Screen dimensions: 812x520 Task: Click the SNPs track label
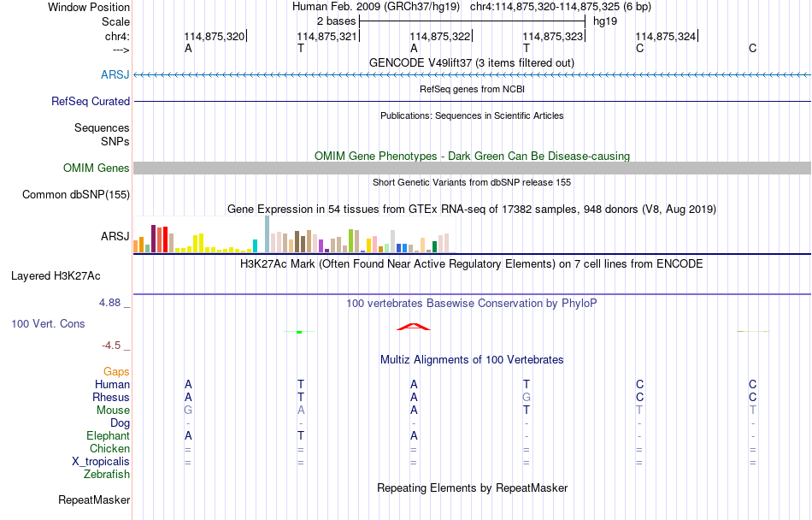tap(115, 141)
